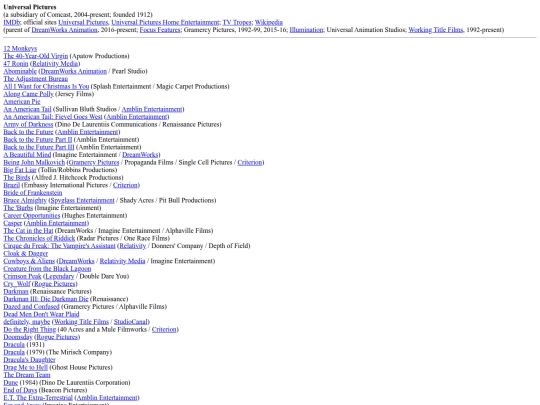Open the Brazil film link
Screen dimensions: 540x405
coord(12,185)
